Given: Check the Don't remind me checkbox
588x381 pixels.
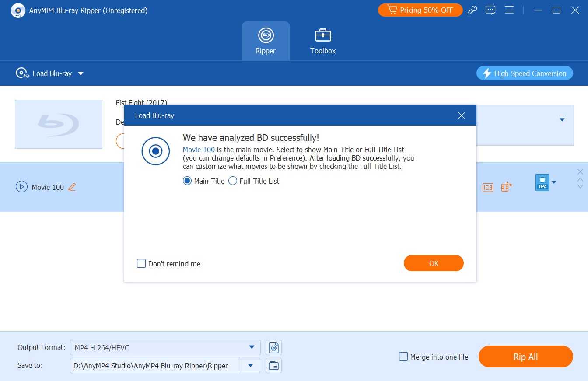Looking at the screenshot, I should point(141,263).
